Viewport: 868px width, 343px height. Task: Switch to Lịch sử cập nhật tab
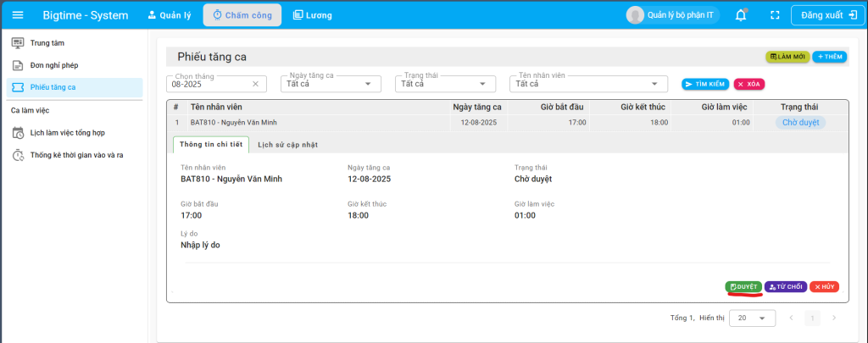[287, 145]
